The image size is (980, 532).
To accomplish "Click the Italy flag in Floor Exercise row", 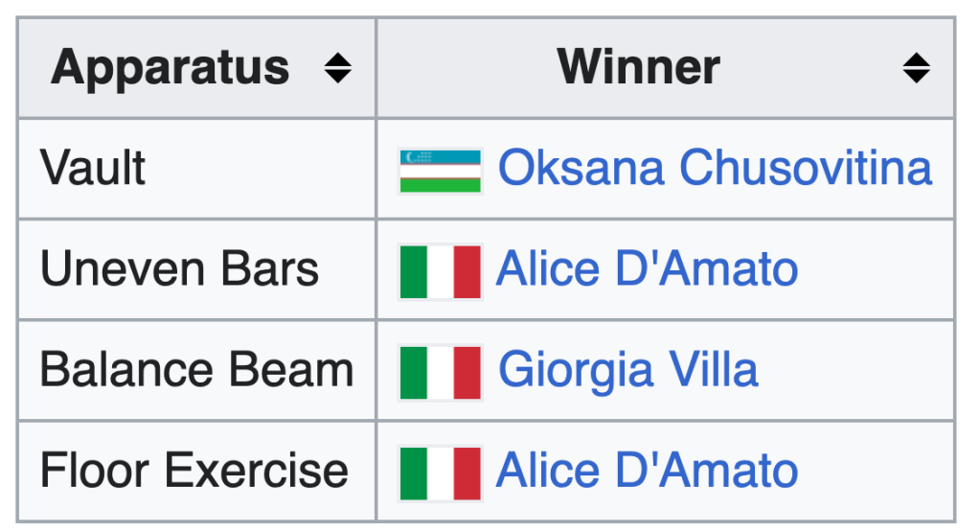I will [x=440, y=473].
